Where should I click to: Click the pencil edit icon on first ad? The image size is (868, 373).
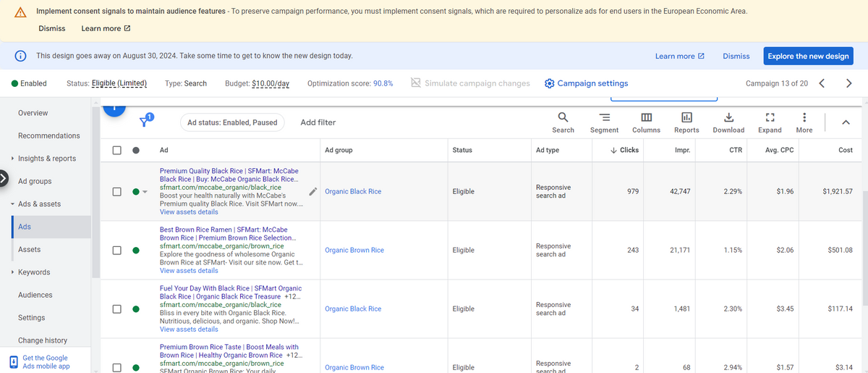point(312,192)
